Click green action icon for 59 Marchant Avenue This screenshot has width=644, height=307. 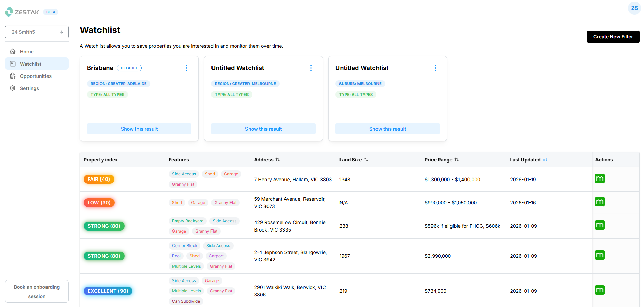(600, 202)
